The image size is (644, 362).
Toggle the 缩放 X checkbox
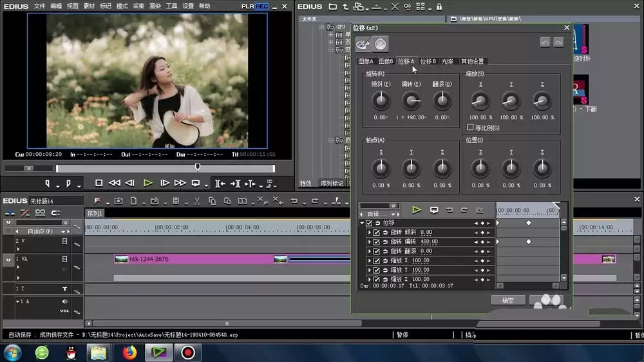(x=376, y=260)
